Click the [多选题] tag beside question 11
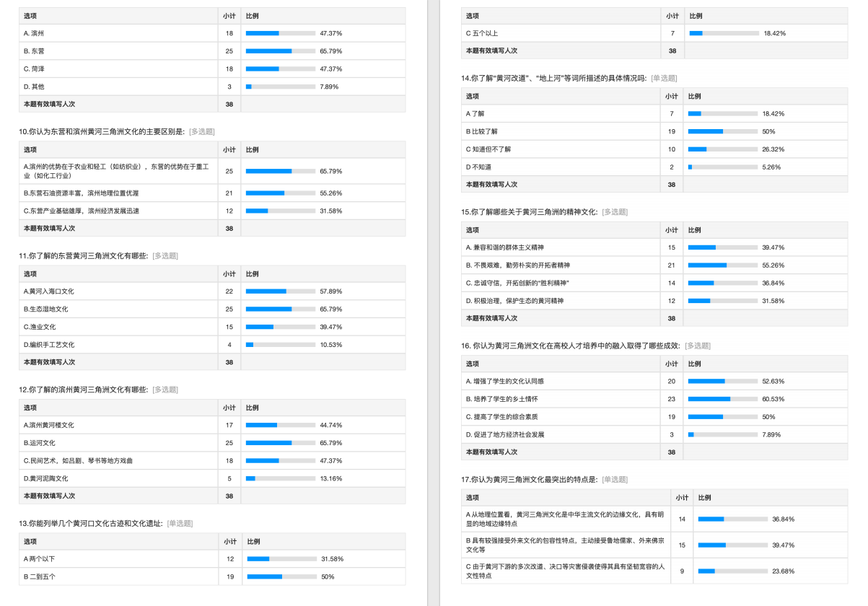The image size is (868, 606). tap(165, 255)
